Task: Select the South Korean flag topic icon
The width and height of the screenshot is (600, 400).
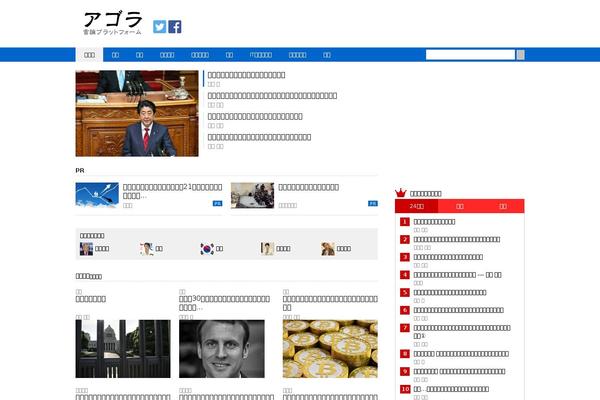Action: click(207, 249)
